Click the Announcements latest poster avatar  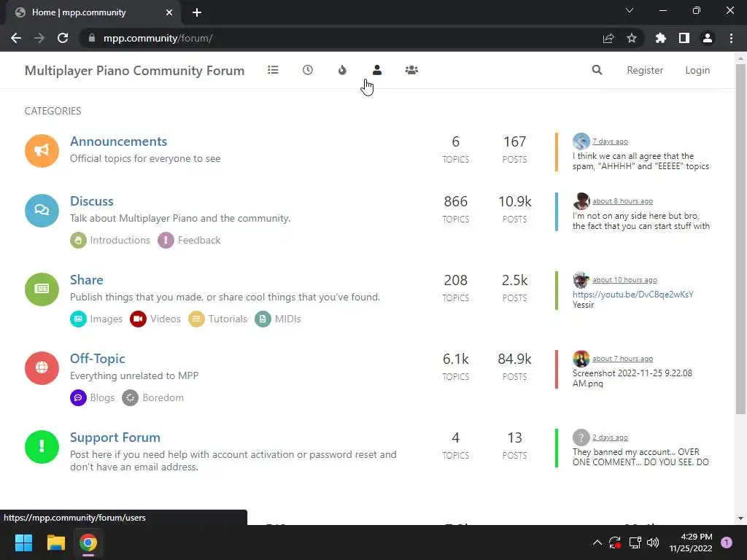coord(581,141)
